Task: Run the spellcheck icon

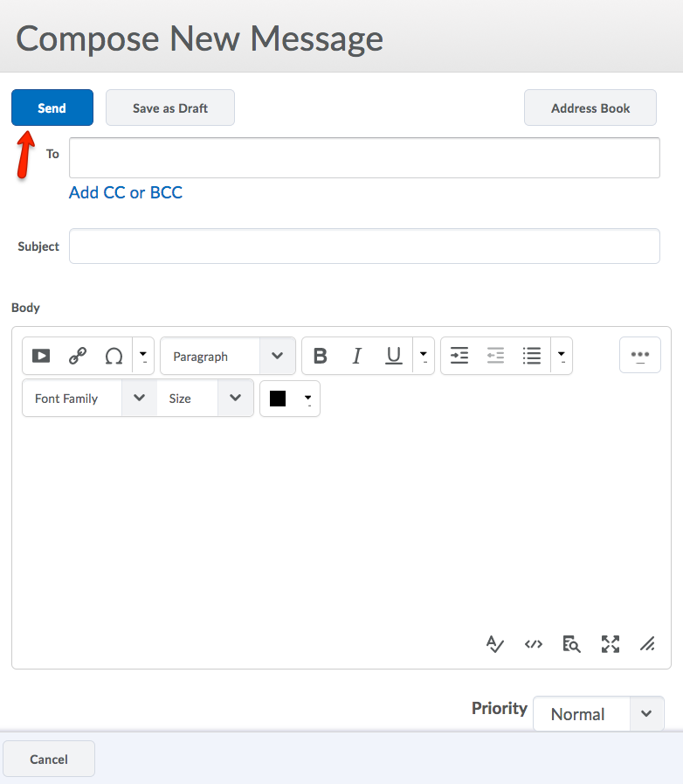Action: [494, 644]
